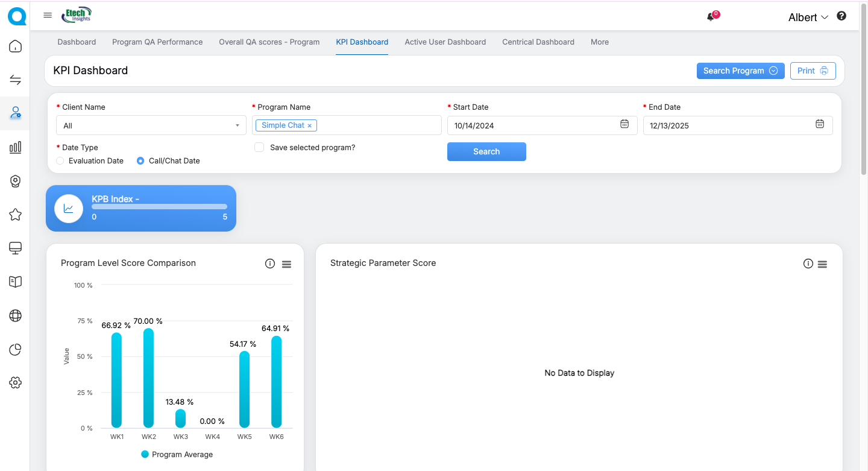
Task: Select the Evaluation Date radio button
Action: [x=60, y=161]
